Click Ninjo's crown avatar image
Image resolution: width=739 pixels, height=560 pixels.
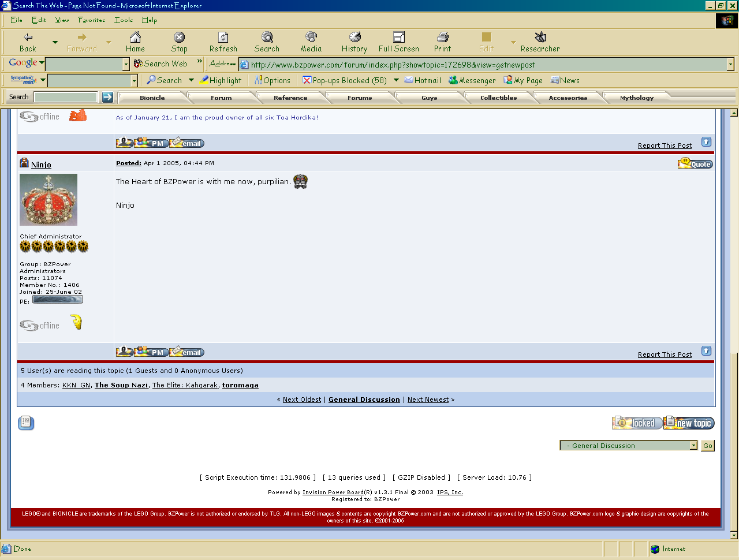click(x=48, y=200)
